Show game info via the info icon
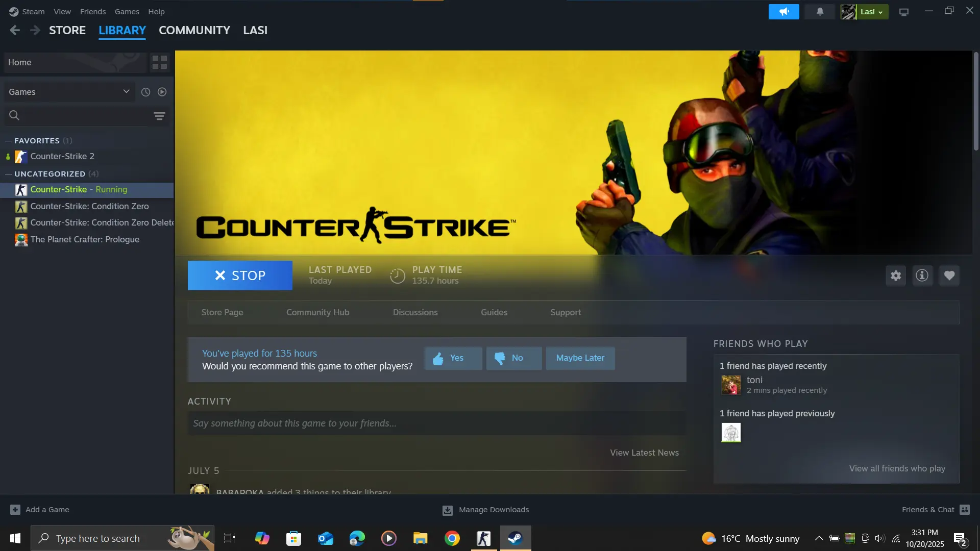The image size is (980, 551). point(922,275)
